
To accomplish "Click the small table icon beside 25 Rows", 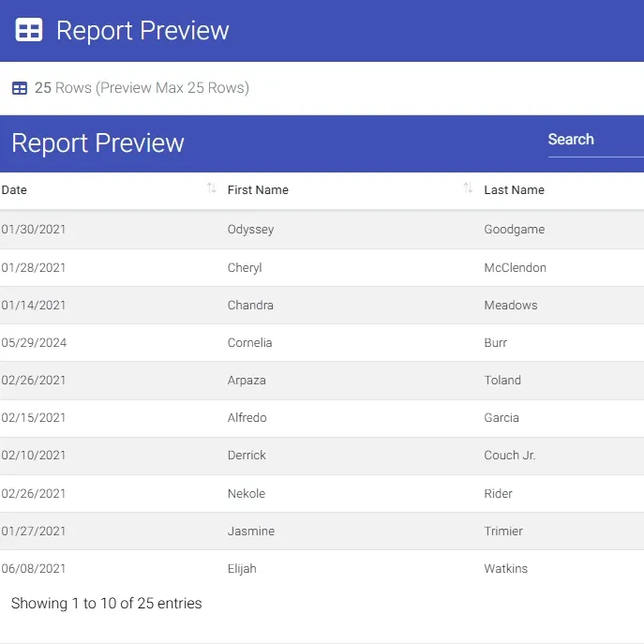I will point(20,88).
